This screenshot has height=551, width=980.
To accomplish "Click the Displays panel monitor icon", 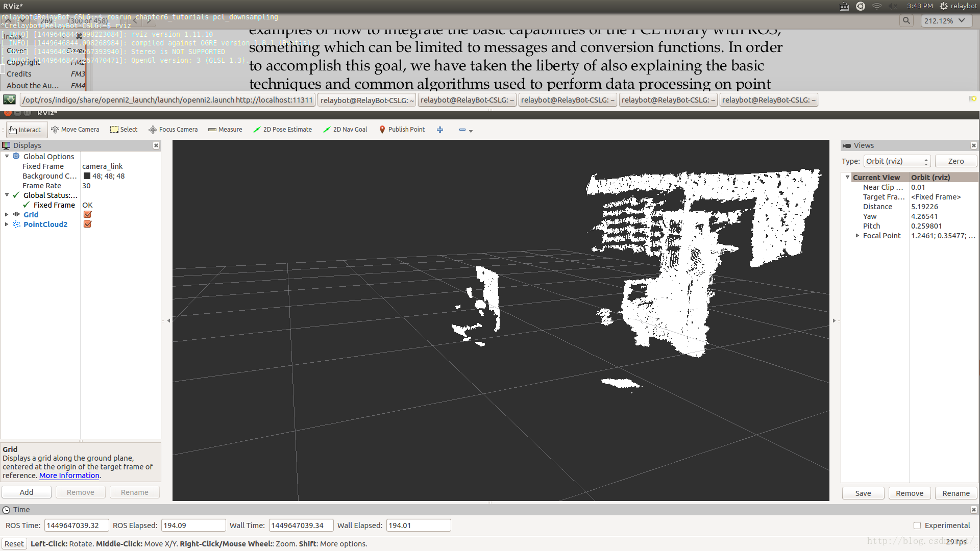I will [x=6, y=145].
